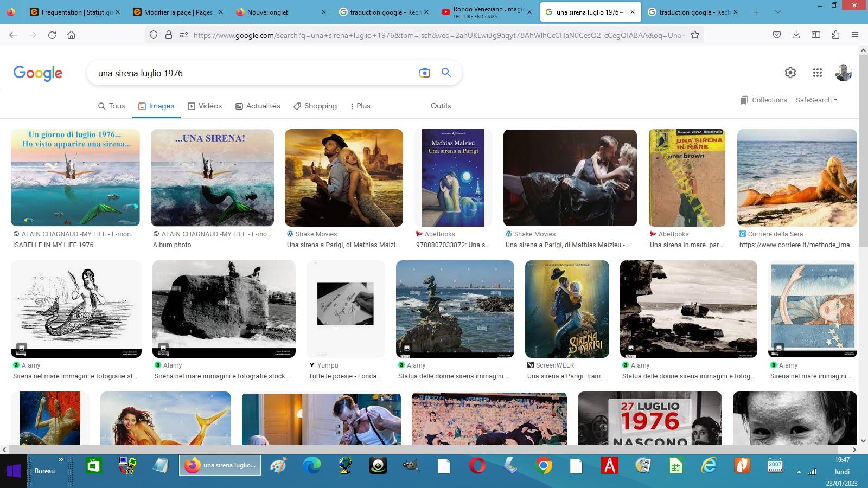Viewport: 868px width, 488px height.
Task: Click the vertical page scrollbar
Action: point(863,152)
